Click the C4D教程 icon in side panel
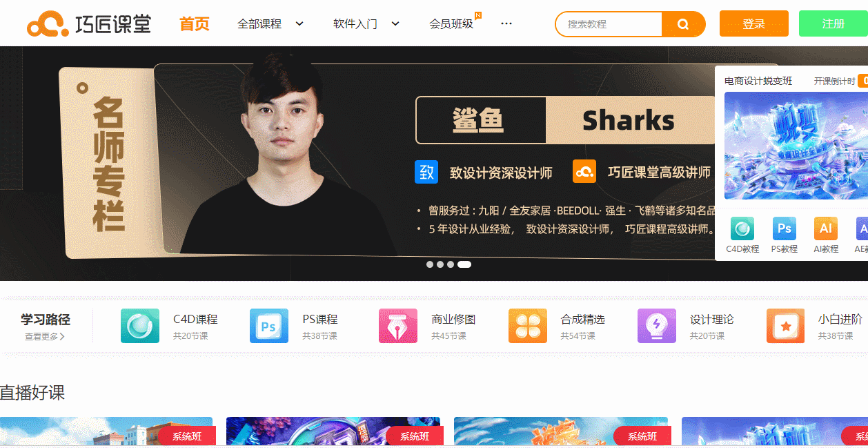The width and height of the screenshot is (868, 448). tap(742, 228)
